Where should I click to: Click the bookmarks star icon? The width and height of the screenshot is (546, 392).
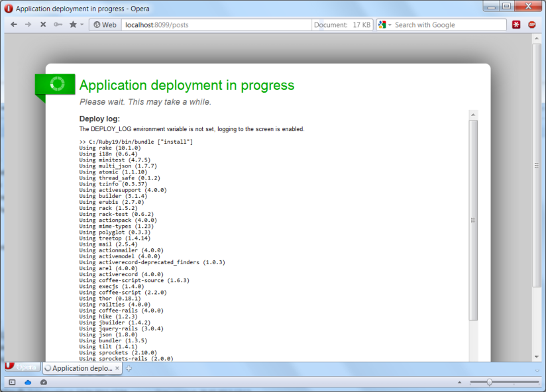73,24
